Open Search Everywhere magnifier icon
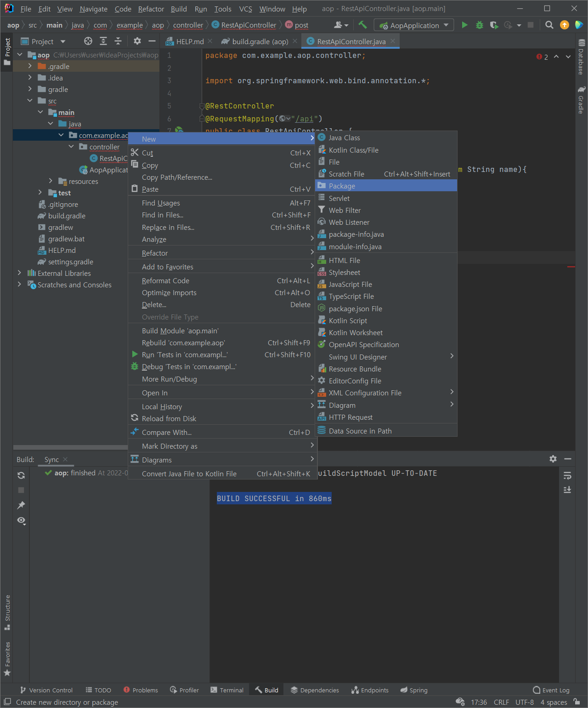This screenshot has height=708, width=588. tap(549, 25)
